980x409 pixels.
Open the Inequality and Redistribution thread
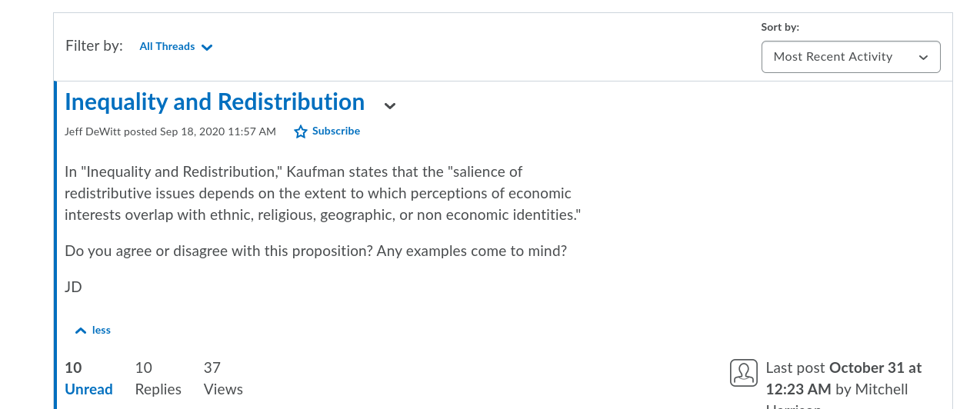tap(215, 101)
